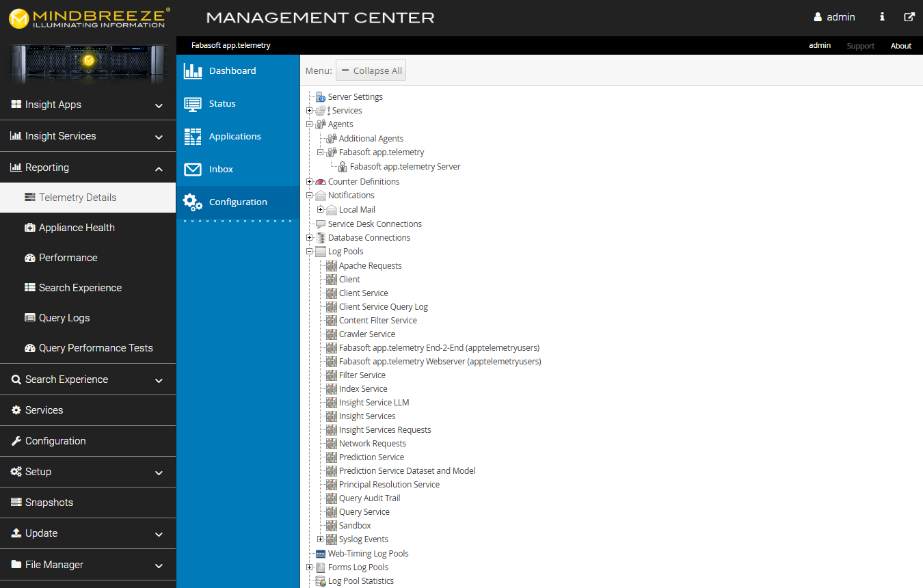The width and height of the screenshot is (923, 588).
Task: Open the Update sidebar menu
Action: [88, 533]
